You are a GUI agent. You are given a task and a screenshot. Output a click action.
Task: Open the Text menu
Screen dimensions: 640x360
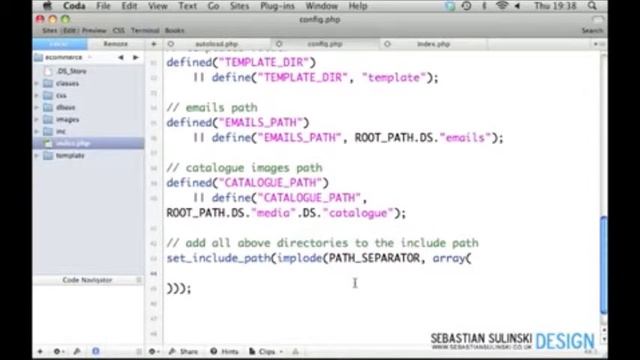pyautogui.click(x=188, y=6)
